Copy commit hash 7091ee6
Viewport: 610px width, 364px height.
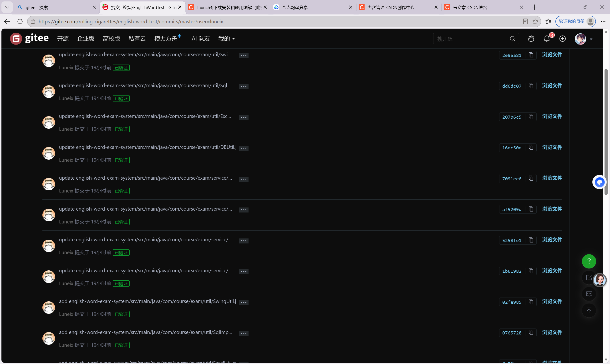coord(531,178)
